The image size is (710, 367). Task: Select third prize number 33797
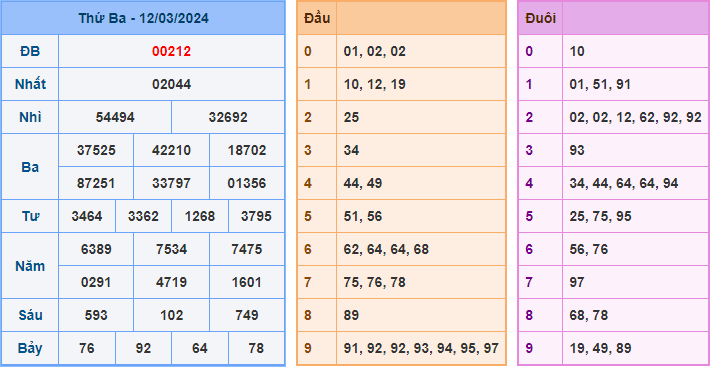[x=171, y=183]
